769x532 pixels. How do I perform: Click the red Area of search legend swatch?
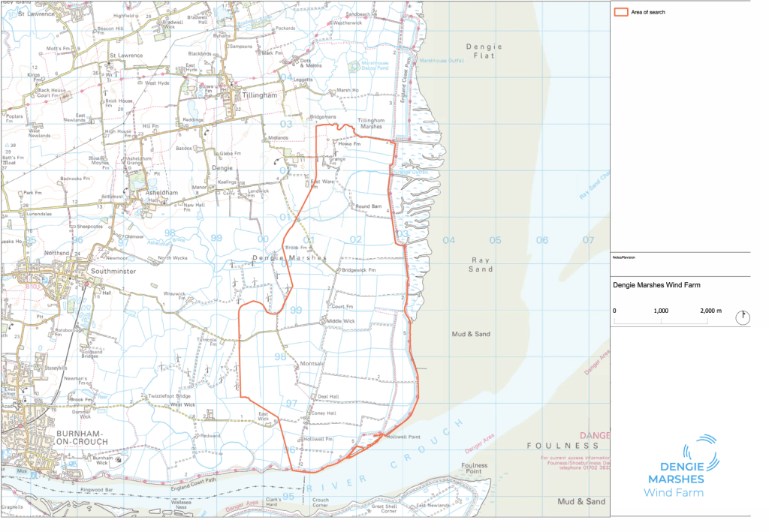pos(622,12)
